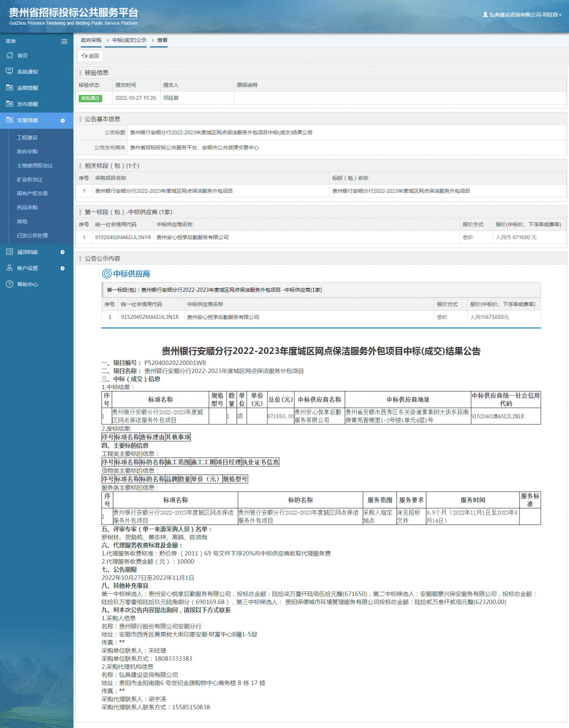Open the 药品采购 submenu item

coord(27,207)
